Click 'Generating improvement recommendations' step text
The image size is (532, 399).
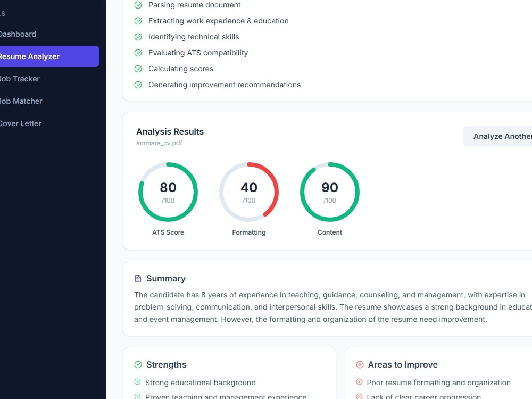(225, 85)
